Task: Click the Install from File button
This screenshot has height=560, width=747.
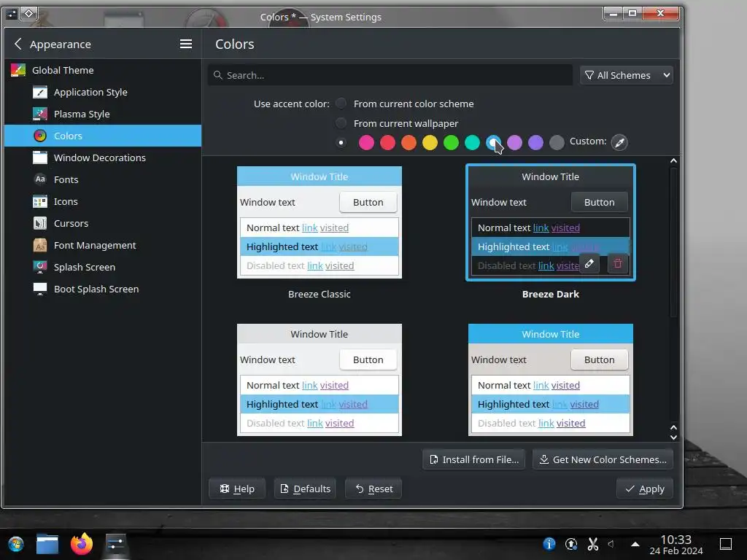Action: pos(474,459)
